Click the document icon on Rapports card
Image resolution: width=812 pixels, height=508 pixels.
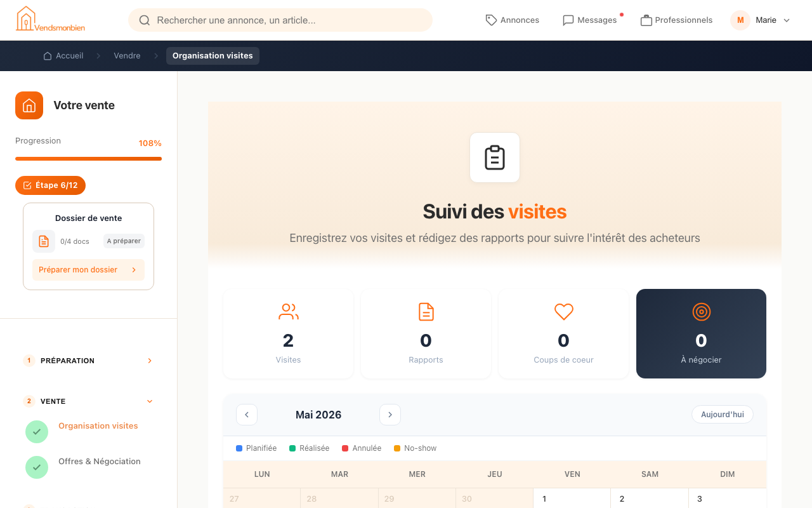click(x=426, y=312)
